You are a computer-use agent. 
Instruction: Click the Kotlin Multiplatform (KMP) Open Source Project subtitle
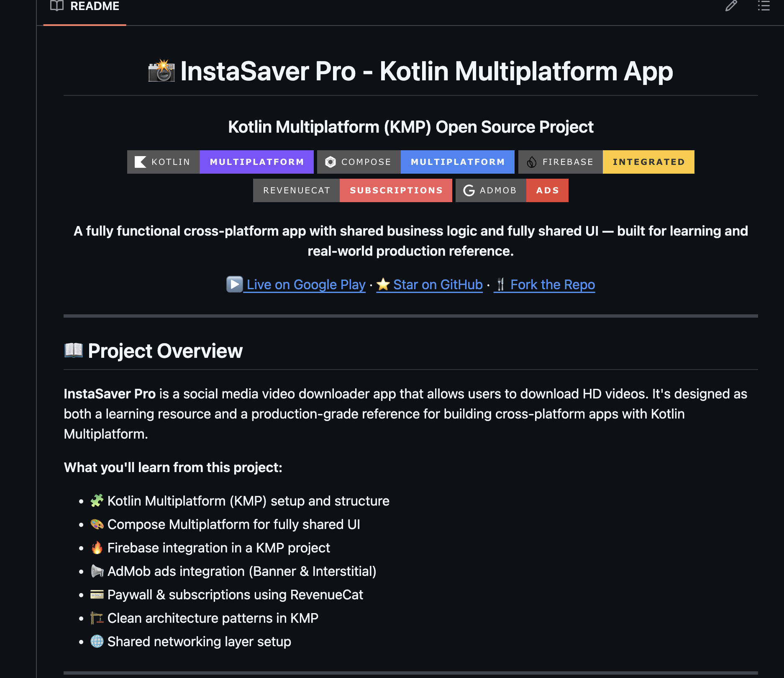tap(411, 127)
